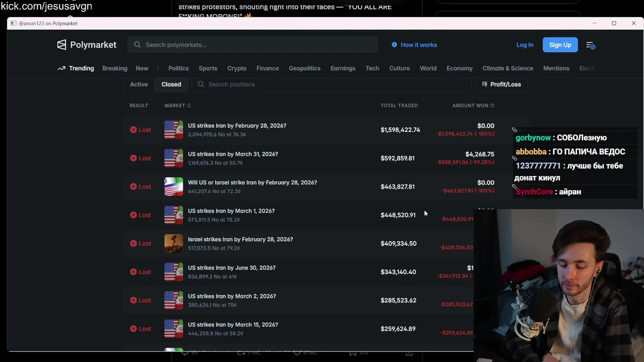Open thumbnail for US strikes Iran by March 15
Screen dimensions: 644x362
(x=174, y=329)
